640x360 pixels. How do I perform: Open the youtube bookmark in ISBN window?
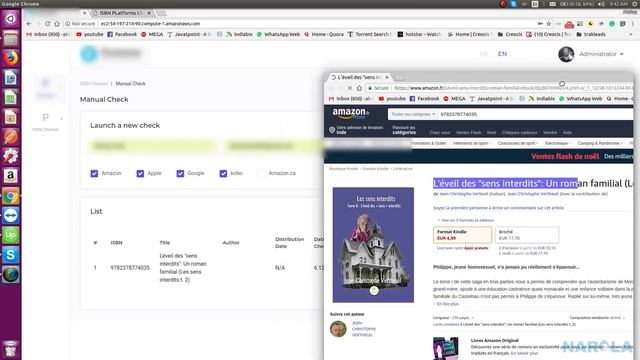90,34
